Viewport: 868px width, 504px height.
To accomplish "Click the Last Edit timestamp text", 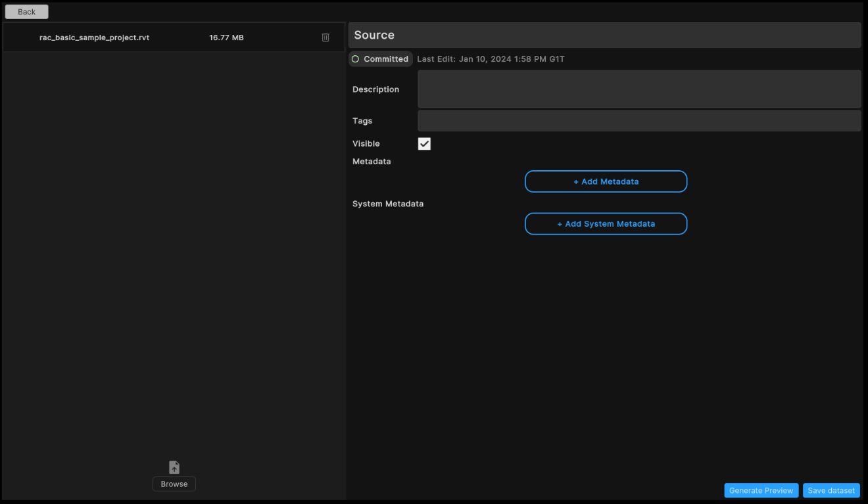I will point(491,58).
